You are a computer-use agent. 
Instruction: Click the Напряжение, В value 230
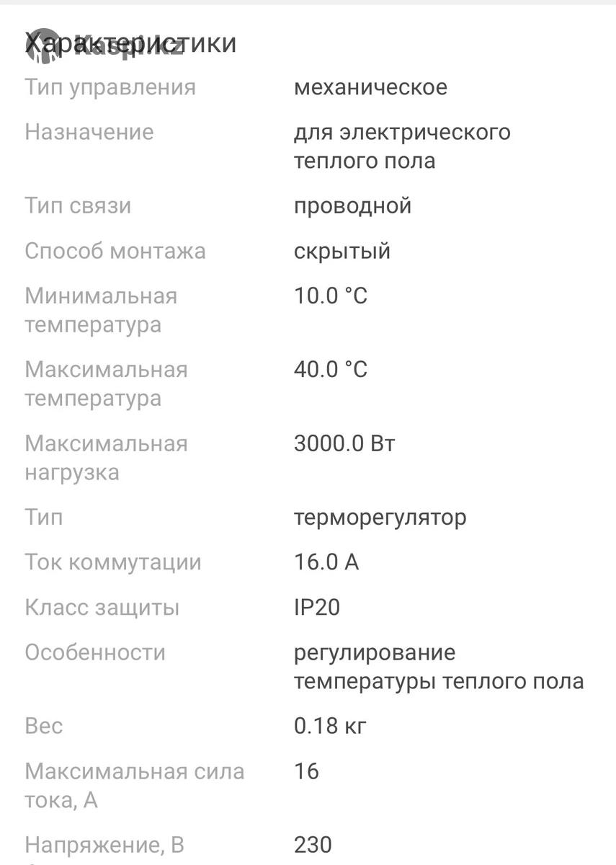pos(313,844)
